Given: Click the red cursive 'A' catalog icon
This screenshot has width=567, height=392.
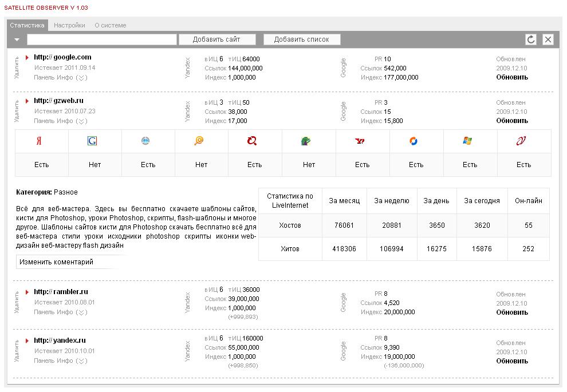Looking at the screenshot, I should (x=521, y=141).
